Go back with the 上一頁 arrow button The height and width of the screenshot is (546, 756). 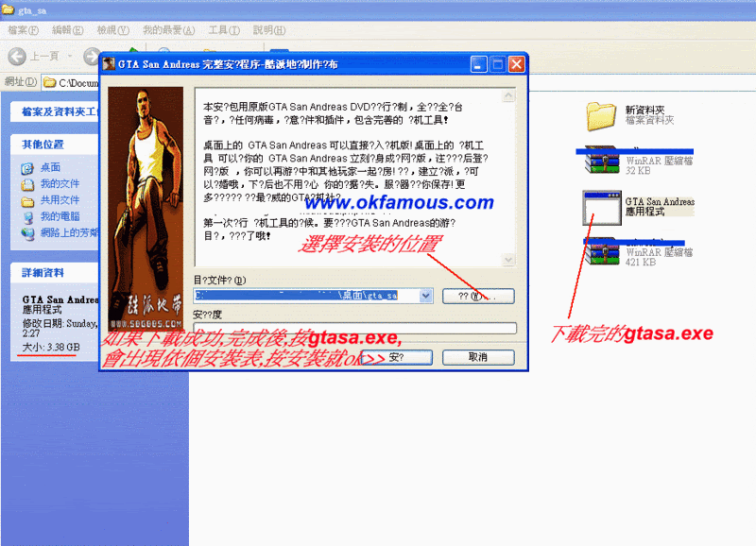coord(17,57)
